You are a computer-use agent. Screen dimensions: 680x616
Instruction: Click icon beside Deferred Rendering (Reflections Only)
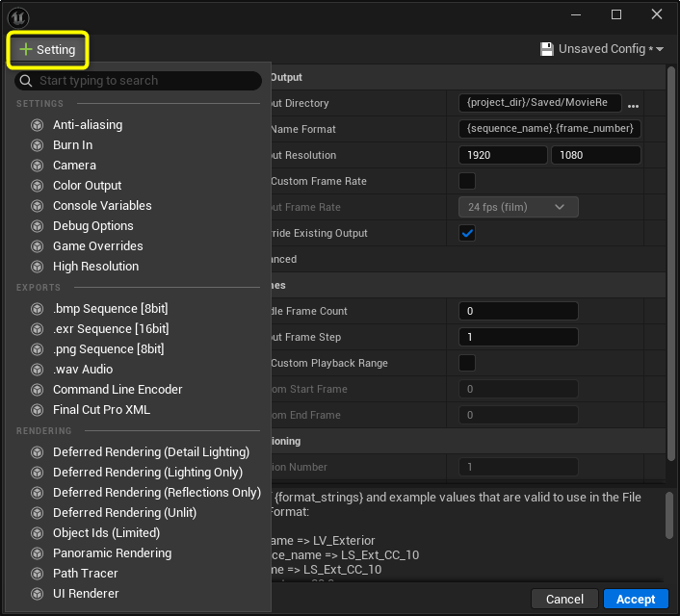38,493
